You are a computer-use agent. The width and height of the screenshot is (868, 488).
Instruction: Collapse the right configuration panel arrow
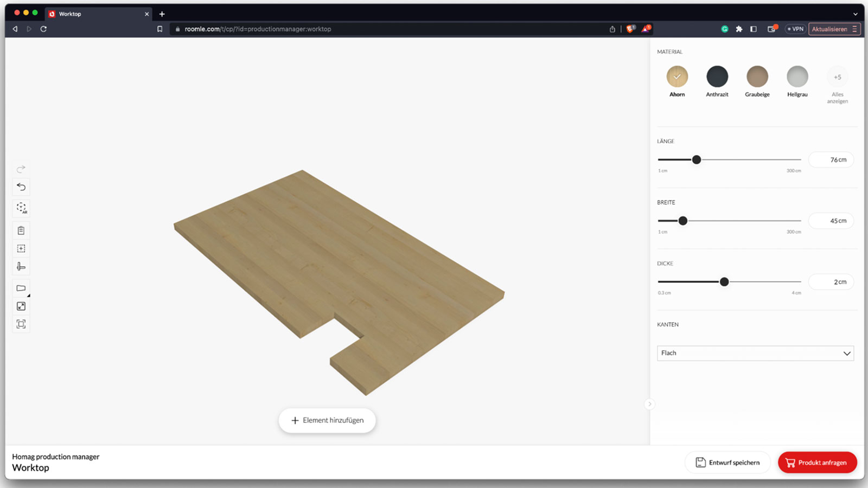pyautogui.click(x=649, y=404)
